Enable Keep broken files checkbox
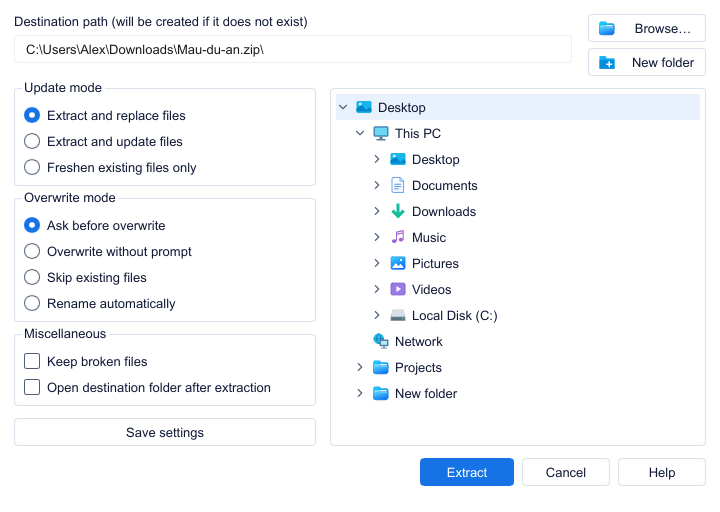 [x=32, y=361]
